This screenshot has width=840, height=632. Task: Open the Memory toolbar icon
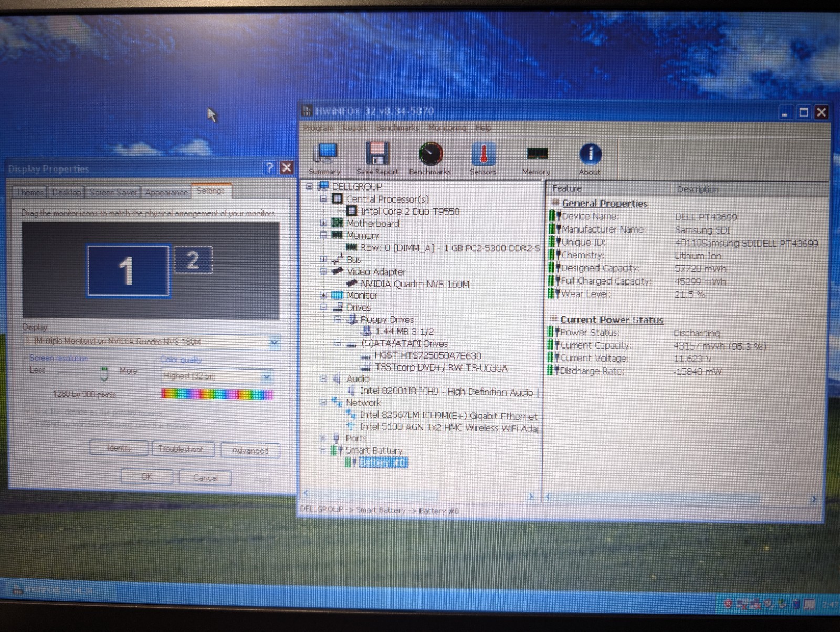pyautogui.click(x=537, y=153)
